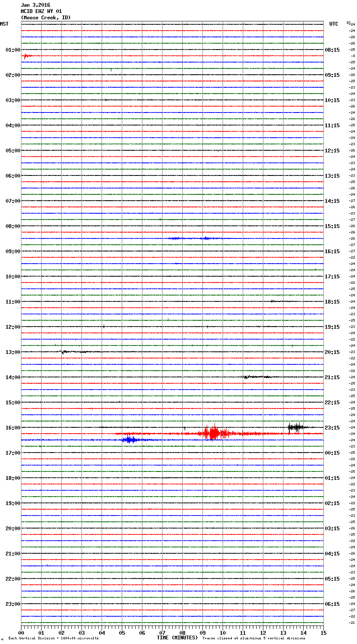
Task: Select the 11:00 MST time label
Action: (x=13, y=301)
